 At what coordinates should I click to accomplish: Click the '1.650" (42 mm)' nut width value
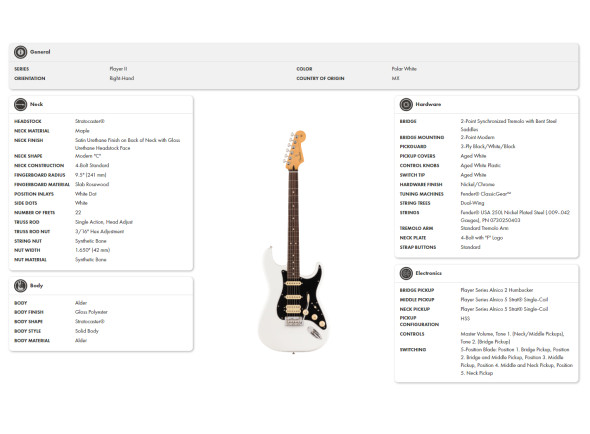point(92,250)
